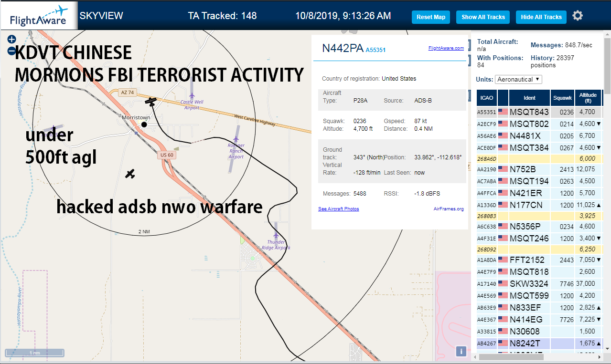Select the N752B row ident
The image size is (611, 364).
pos(523,169)
